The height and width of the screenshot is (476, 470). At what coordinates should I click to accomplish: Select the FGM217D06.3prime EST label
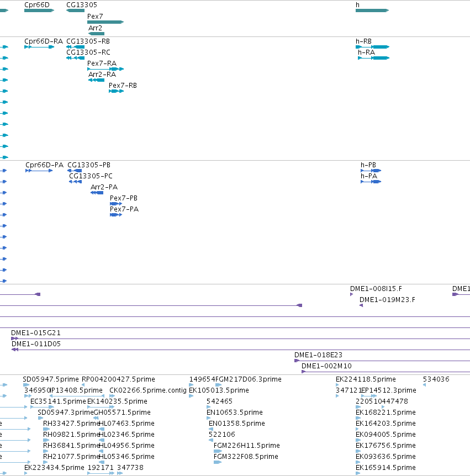[x=249, y=379]
